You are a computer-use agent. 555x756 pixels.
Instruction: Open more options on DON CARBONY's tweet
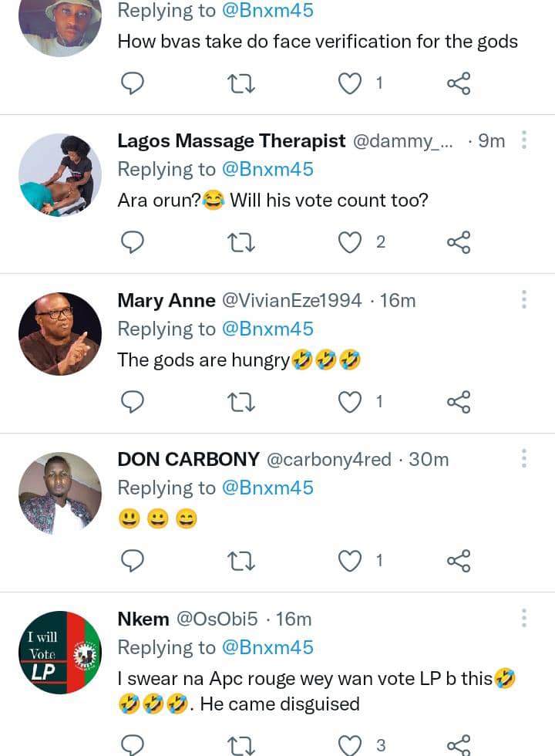coord(524,459)
